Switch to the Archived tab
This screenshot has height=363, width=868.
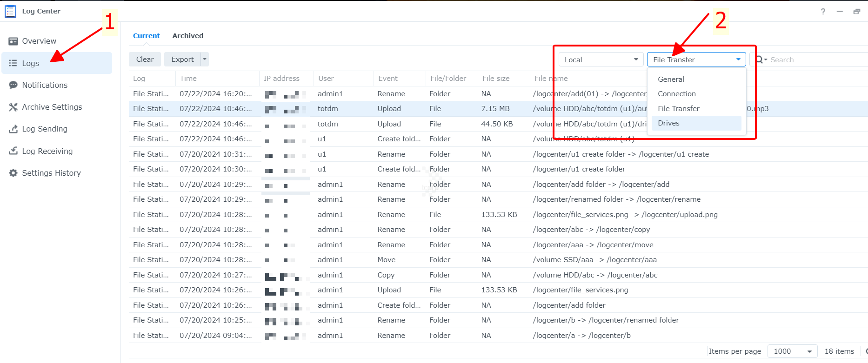pyautogui.click(x=187, y=36)
